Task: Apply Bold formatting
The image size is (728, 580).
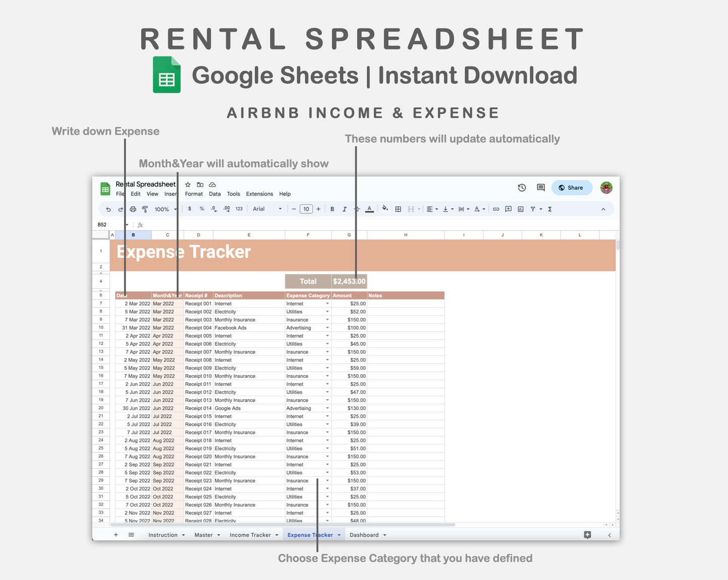Action: [x=332, y=208]
